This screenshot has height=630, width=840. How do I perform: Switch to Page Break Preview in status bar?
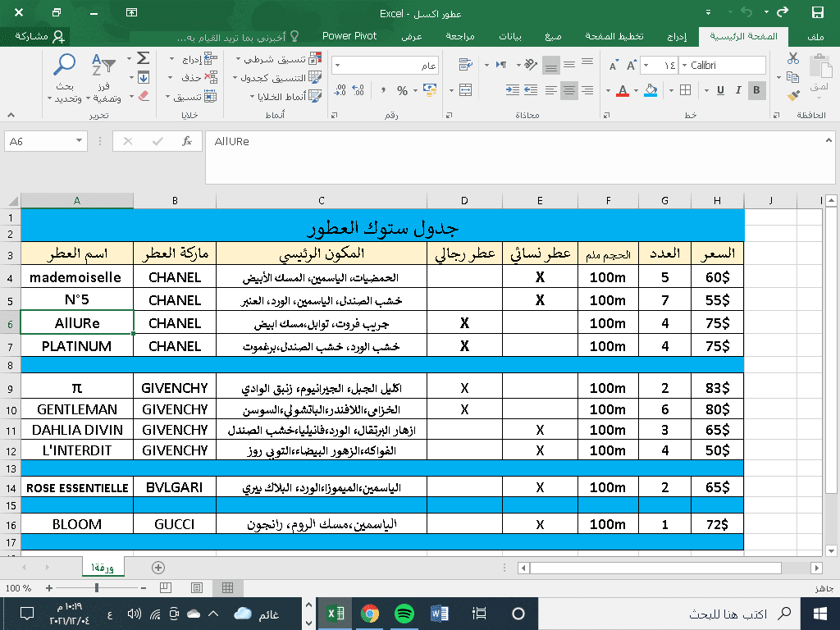[166, 587]
